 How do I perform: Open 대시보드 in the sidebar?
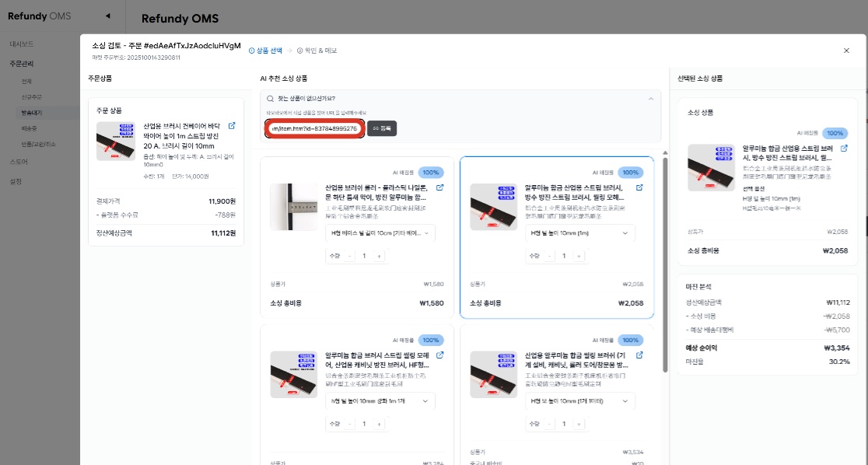click(22, 44)
